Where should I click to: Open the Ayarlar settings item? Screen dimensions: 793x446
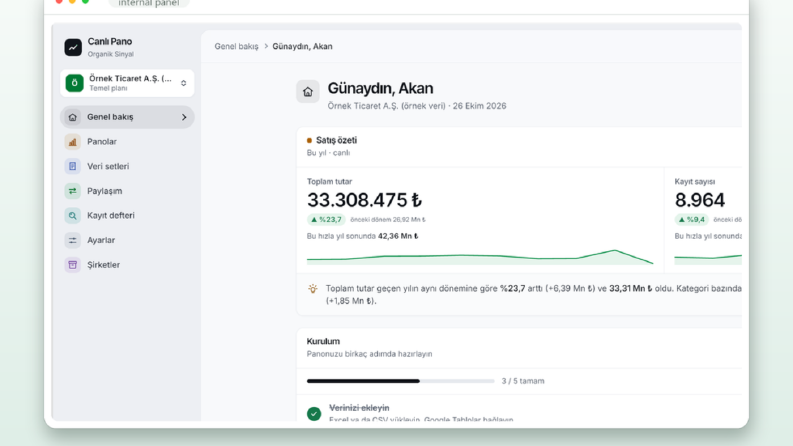tap(127, 240)
